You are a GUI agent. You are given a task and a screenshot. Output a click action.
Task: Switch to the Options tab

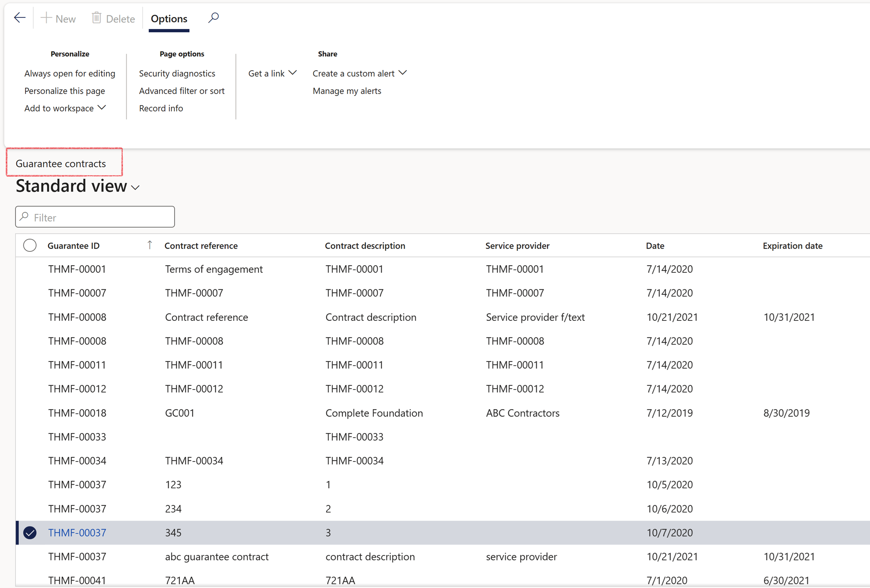pos(169,19)
